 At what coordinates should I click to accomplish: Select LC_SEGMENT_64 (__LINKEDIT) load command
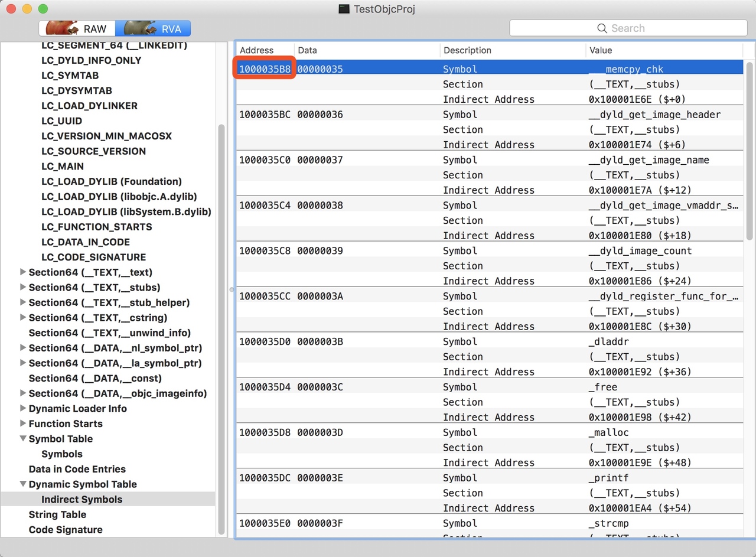(114, 45)
